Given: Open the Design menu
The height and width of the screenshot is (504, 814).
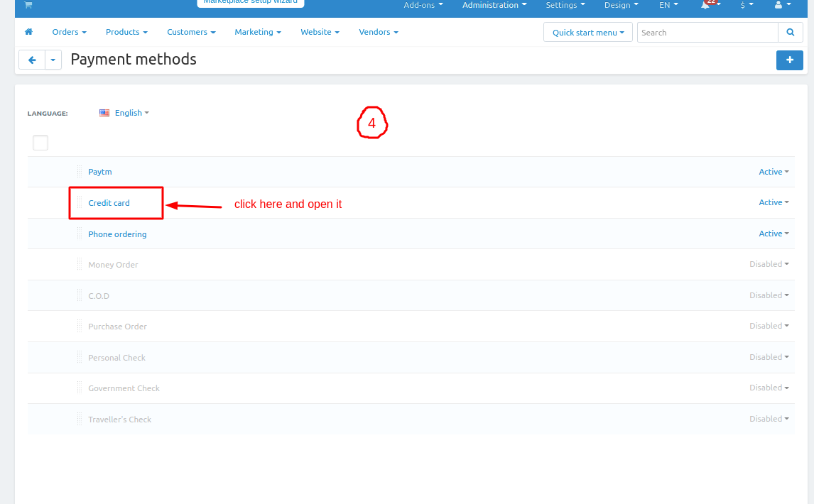Looking at the screenshot, I should coord(621,5).
